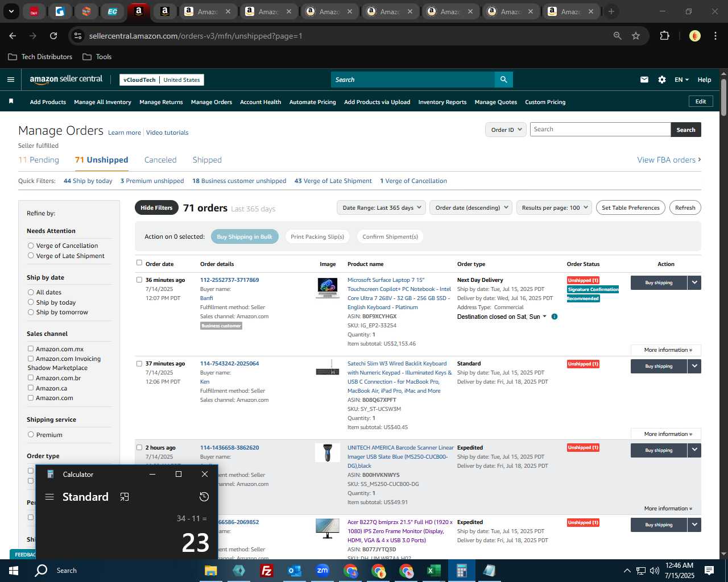The image size is (728, 582).
Task: Click the Amazon Seller Central logo
Action: [x=66, y=80]
